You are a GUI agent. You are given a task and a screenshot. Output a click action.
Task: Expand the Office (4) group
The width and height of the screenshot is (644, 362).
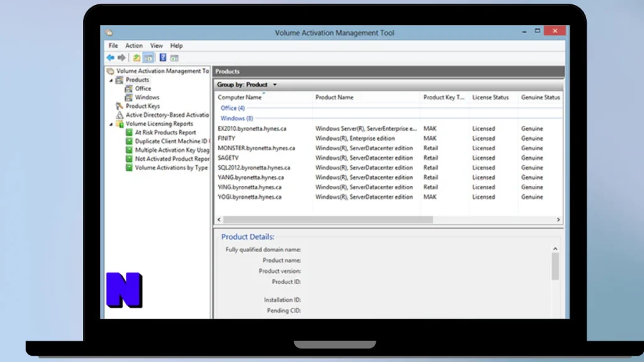tap(233, 108)
